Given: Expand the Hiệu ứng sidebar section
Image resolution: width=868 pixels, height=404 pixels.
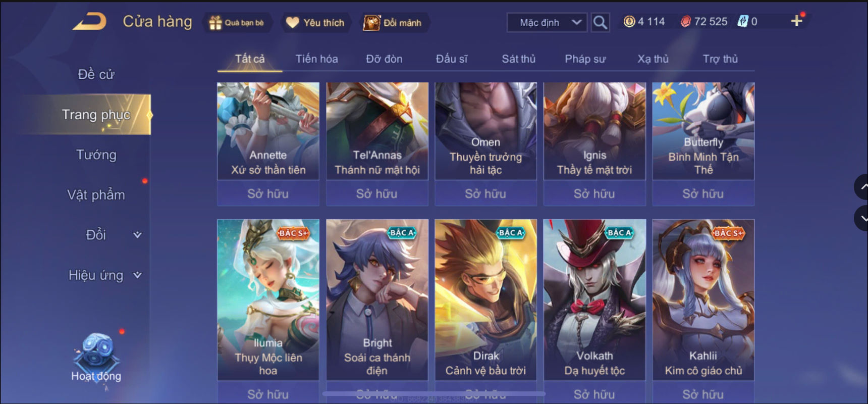Looking at the screenshot, I should (137, 275).
